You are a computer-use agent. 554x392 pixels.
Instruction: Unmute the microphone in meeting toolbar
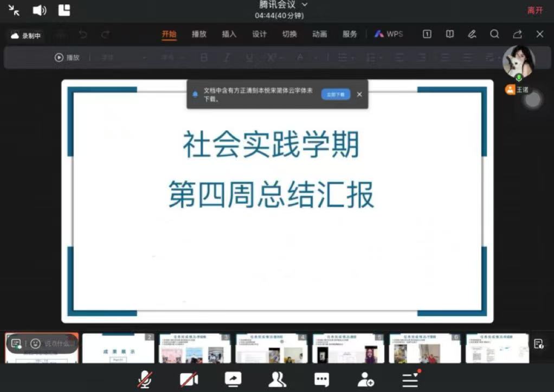[145, 380]
